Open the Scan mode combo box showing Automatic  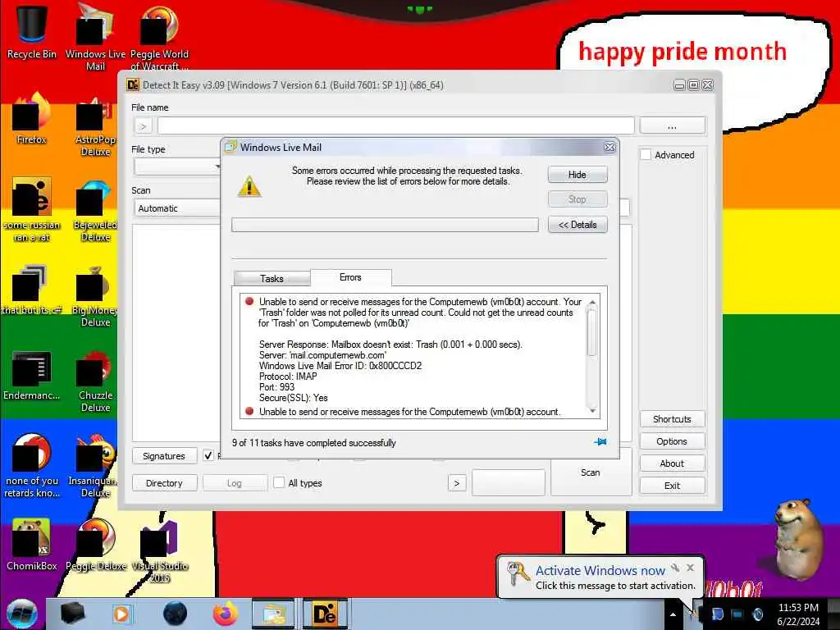tap(177, 208)
